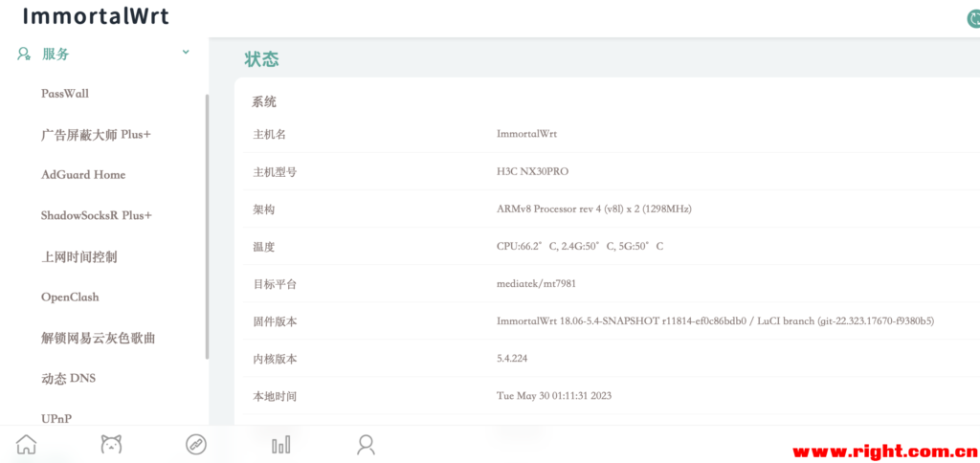This screenshot has height=463, width=980.
Task: Open the bar chart icon in bottom bar
Action: [281, 445]
